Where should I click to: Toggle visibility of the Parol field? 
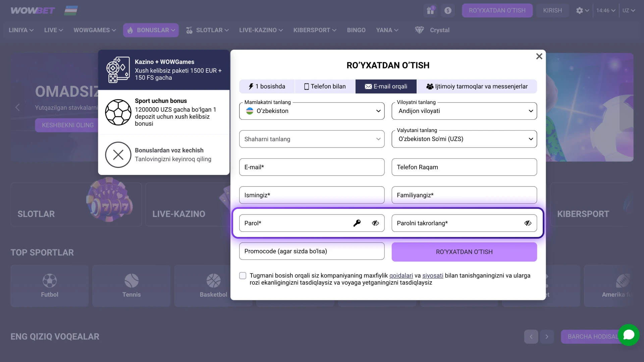point(375,223)
